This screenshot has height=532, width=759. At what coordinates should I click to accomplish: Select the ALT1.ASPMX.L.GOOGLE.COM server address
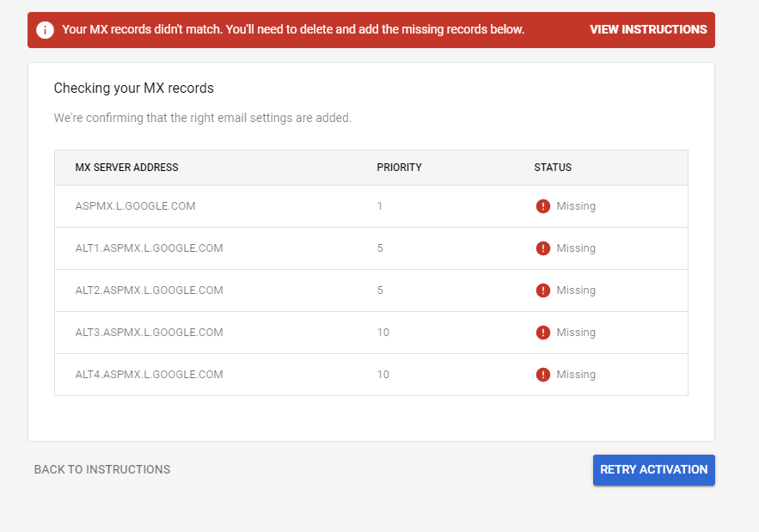pos(149,248)
